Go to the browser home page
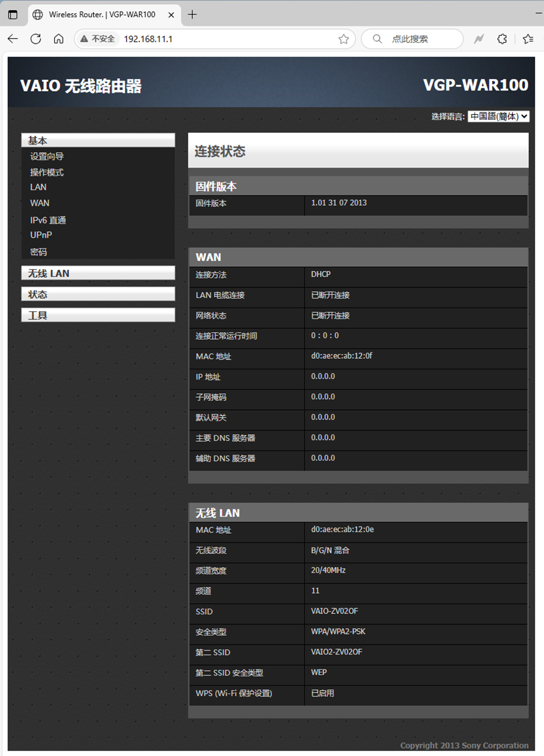The height and width of the screenshot is (756, 544). 58,39
